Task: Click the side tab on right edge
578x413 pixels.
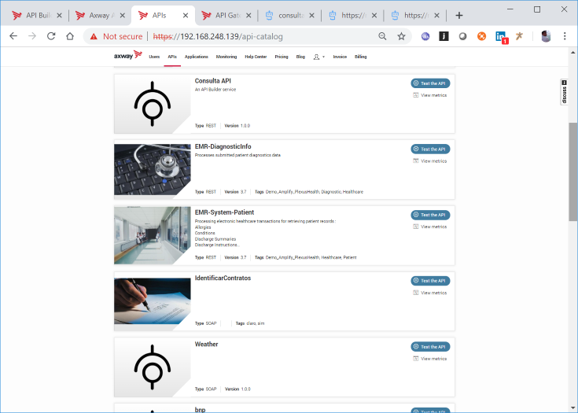Action: [x=564, y=92]
